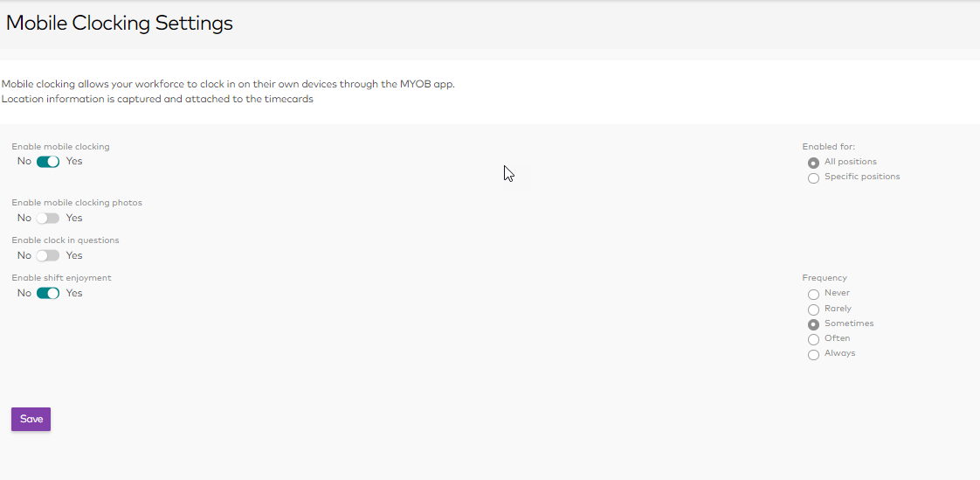This screenshot has height=480, width=980.
Task: Click the purple Save button
Action: [31, 420]
